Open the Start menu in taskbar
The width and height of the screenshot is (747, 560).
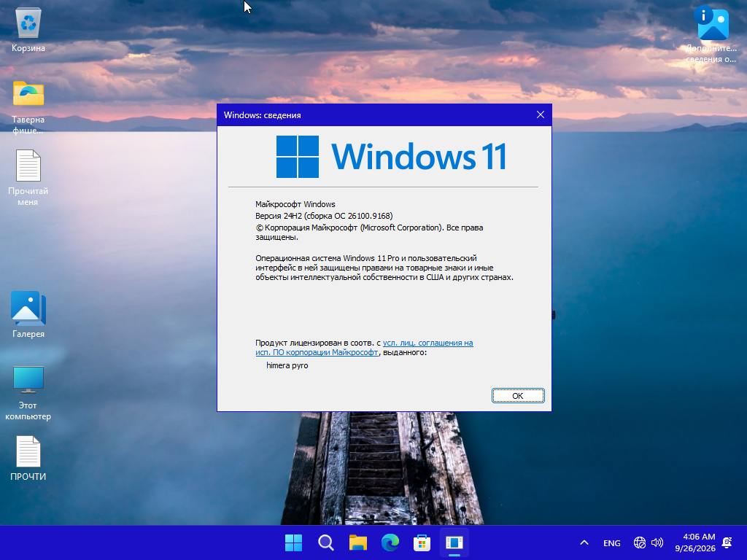[293, 542]
